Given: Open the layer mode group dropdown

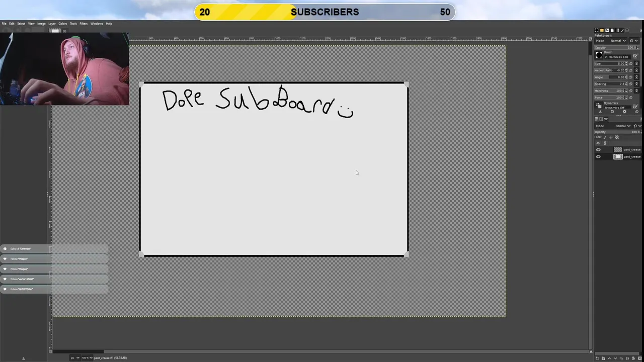Looking at the screenshot, I should point(638,126).
